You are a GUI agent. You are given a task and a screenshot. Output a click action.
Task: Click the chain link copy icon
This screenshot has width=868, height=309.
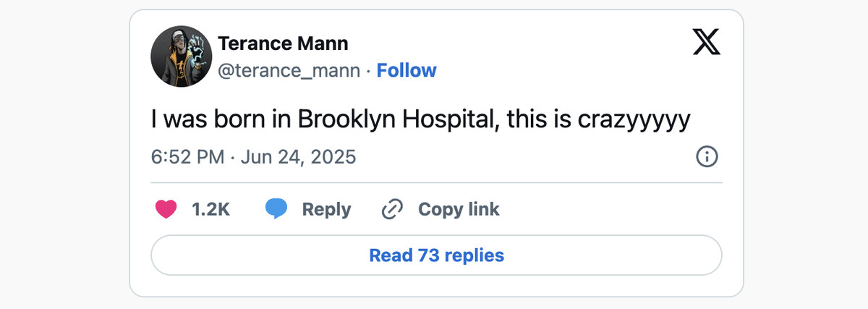point(391,210)
